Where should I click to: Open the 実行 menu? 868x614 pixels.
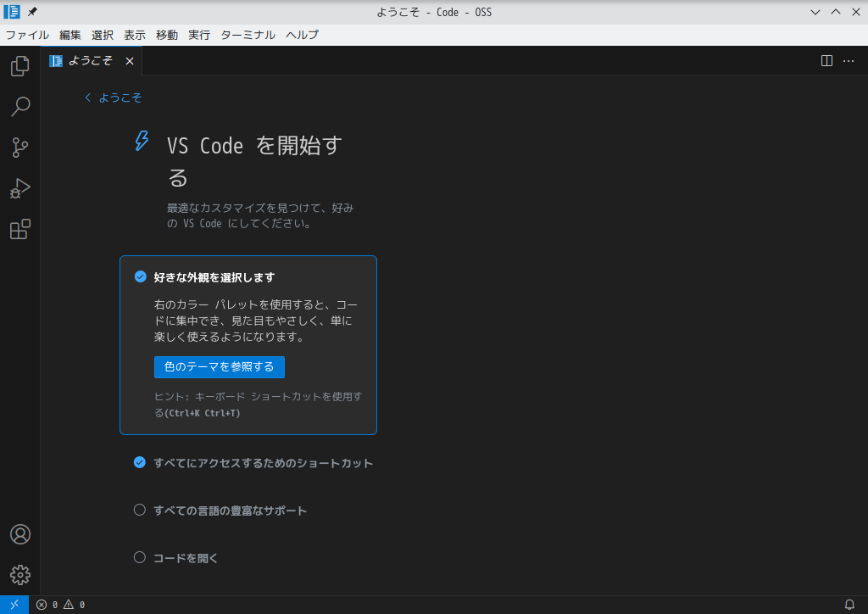pos(198,35)
